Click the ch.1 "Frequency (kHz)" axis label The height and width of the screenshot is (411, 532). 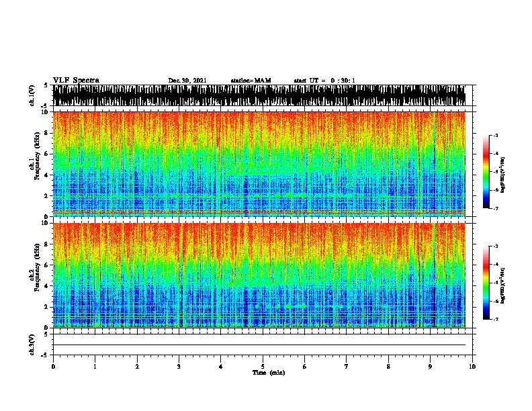(37, 156)
